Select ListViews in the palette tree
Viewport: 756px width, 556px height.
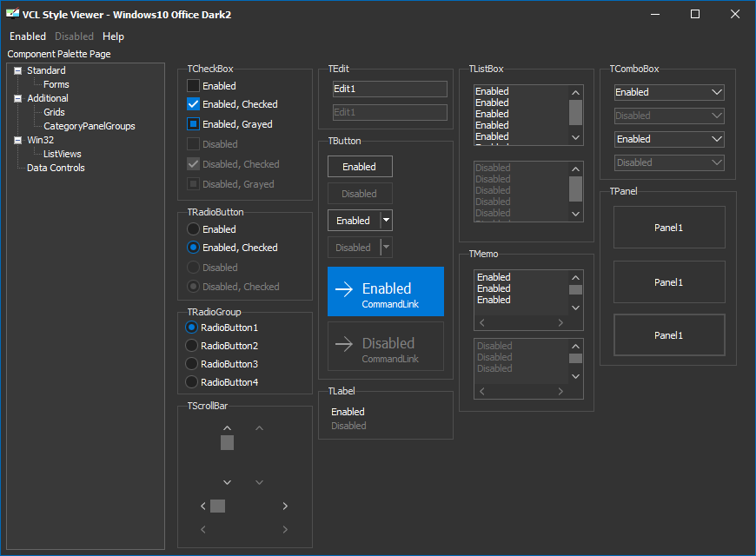63,154
